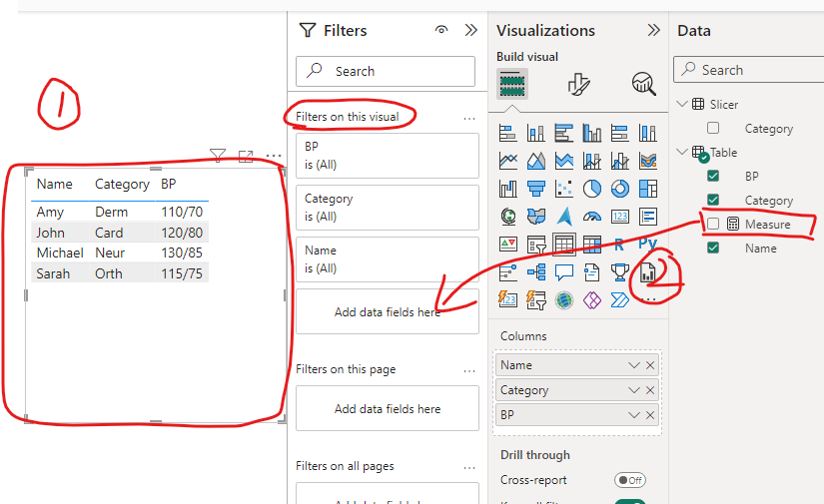Remove BP from Columns well
The width and height of the screenshot is (824, 504).
pyautogui.click(x=650, y=415)
